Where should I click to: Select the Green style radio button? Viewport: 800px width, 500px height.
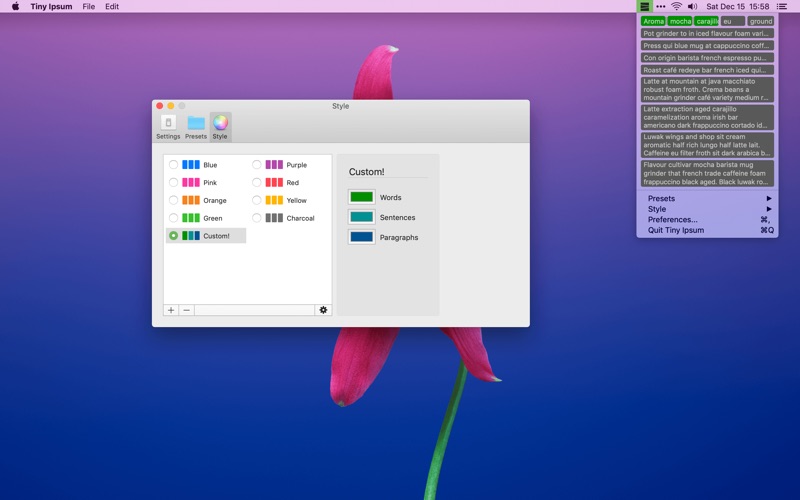173,218
